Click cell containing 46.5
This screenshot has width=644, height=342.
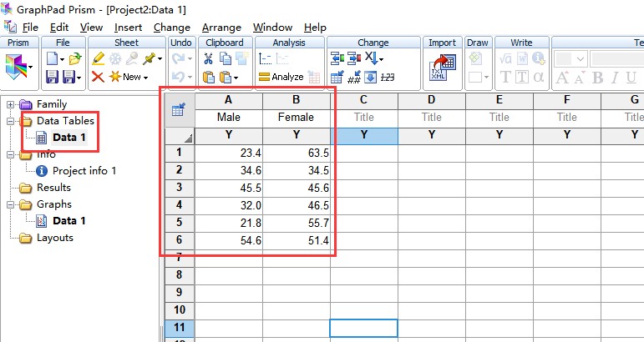click(x=297, y=205)
